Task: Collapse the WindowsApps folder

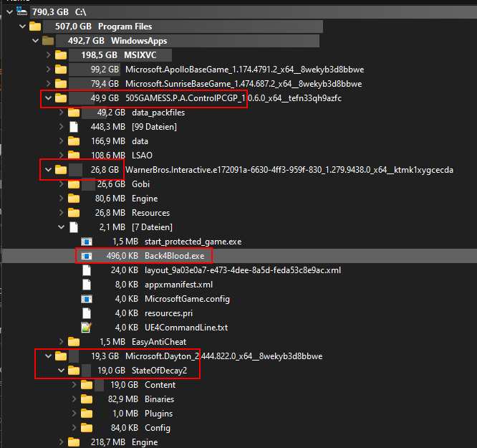Action: click(x=36, y=41)
